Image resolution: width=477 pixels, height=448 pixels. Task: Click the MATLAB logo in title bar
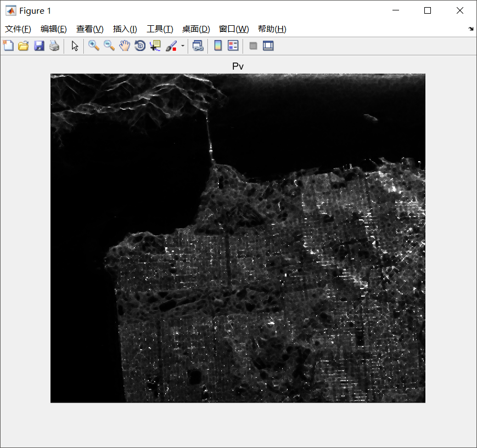[11, 11]
